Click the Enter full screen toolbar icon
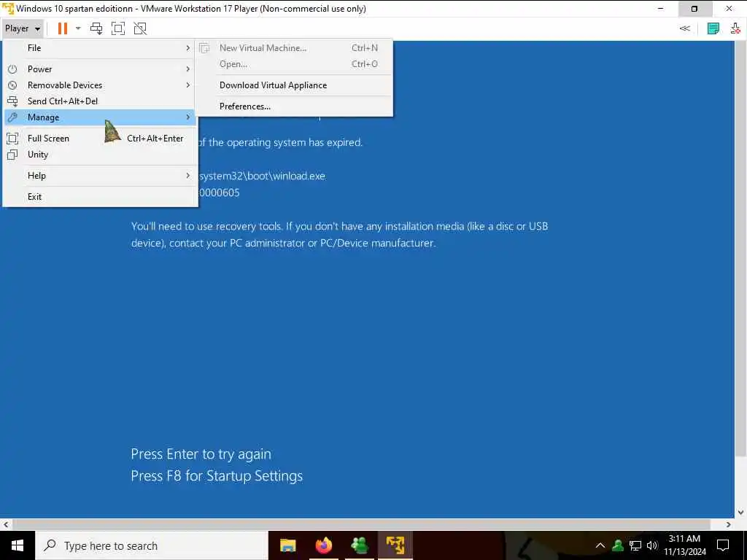This screenshot has height=560, width=747. (x=118, y=28)
